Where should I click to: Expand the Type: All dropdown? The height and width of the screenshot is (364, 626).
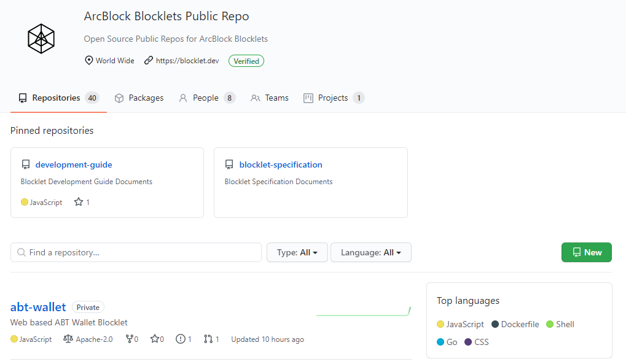[x=297, y=252]
